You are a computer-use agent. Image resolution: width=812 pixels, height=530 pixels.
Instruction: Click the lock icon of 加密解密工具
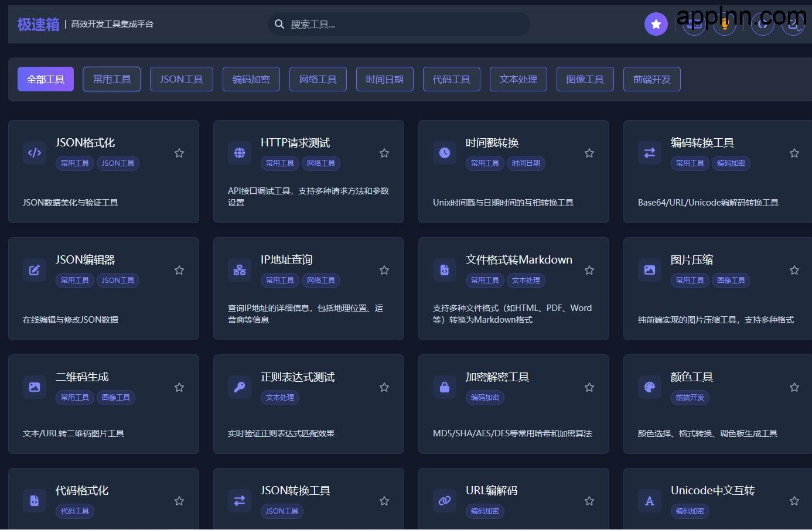click(445, 387)
